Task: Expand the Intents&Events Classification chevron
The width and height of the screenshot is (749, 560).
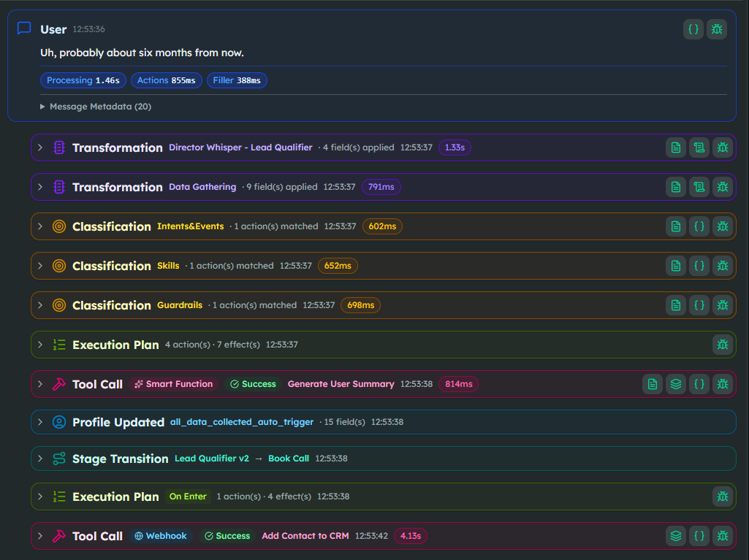Action: click(41, 226)
